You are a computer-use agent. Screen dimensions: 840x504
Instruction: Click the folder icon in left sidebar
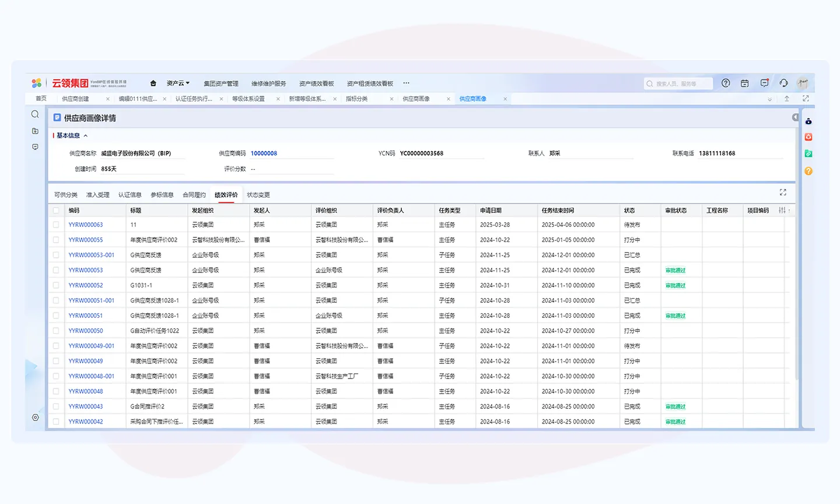coord(35,131)
